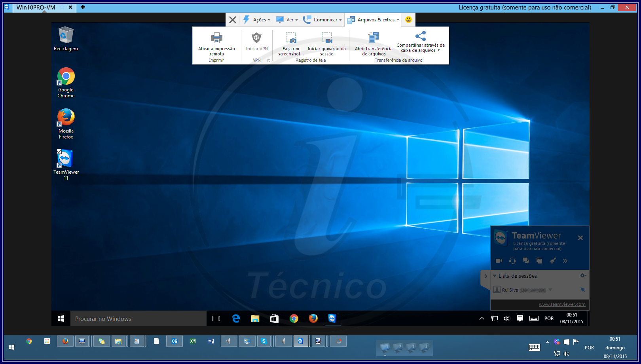Screen dimensions: 641x364
Task: Open the Ver menu
Action: [287, 20]
